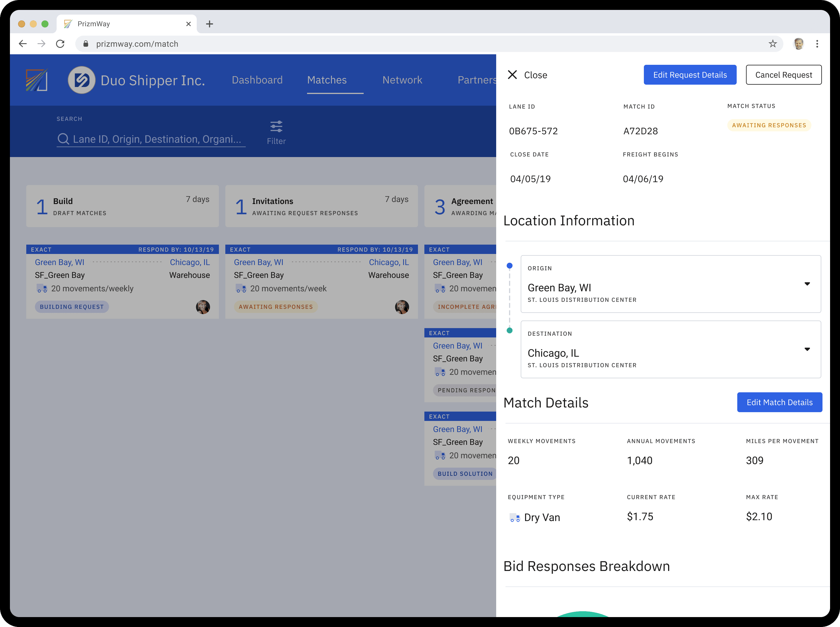The width and height of the screenshot is (840, 627).
Task: Click Match ID value A72D28
Action: [641, 131]
